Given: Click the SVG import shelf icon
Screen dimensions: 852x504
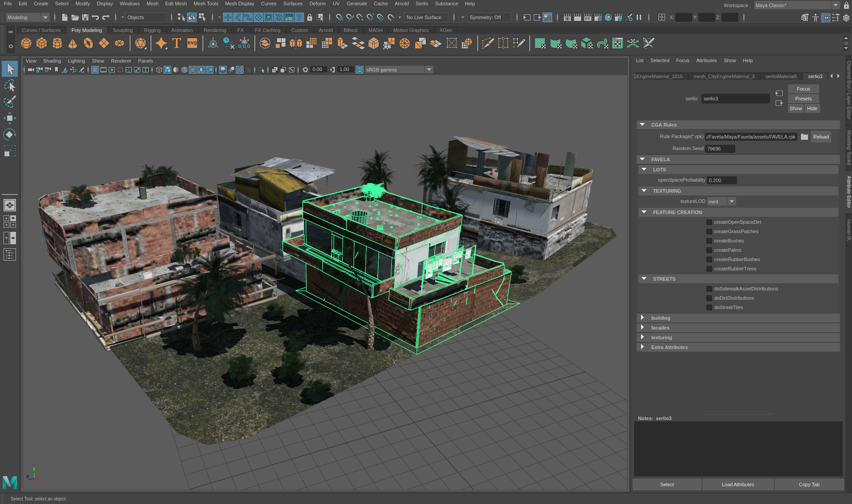Looking at the screenshot, I should click(192, 43).
